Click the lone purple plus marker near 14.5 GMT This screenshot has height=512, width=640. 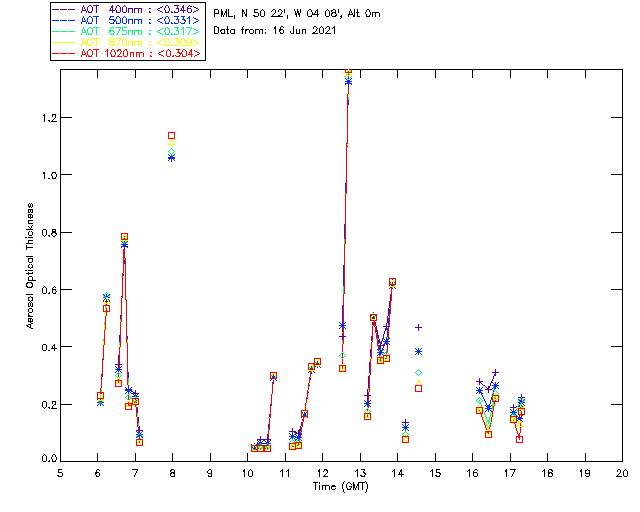click(x=418, y=327)
